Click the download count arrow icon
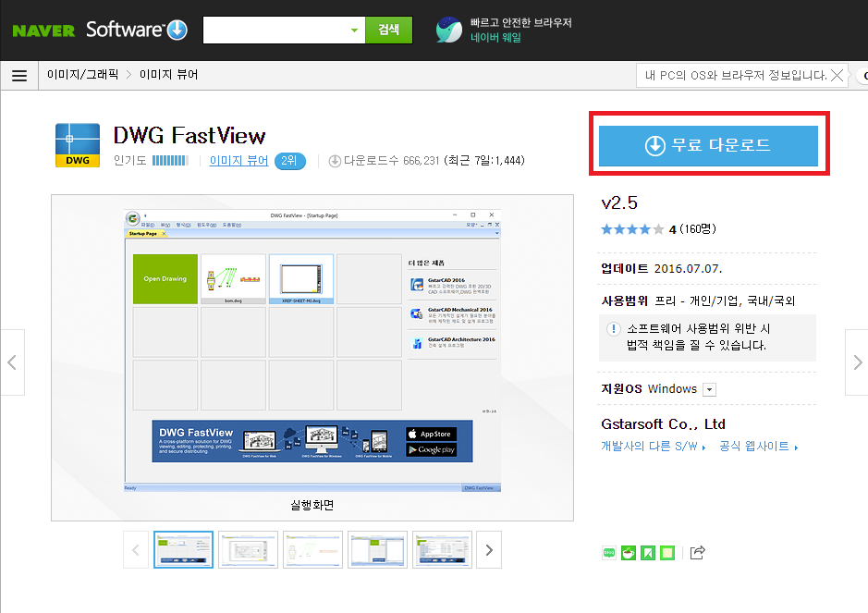Viewport: 868px width, 613px height. pyautogui.click(x=335, y=161)
